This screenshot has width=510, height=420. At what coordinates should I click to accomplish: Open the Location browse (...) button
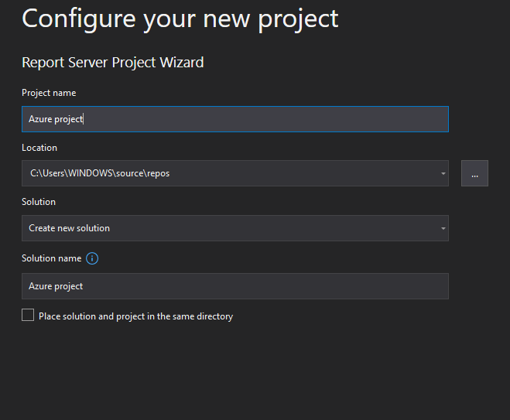(474, 174)
